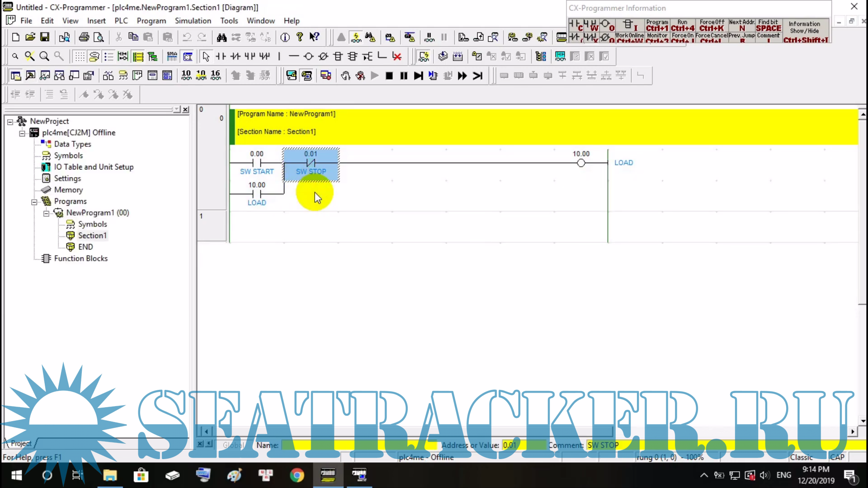The height and width of the screenshot is (488, 868).
Task: Toggle the project workspace view button
Action: point(16,75)
